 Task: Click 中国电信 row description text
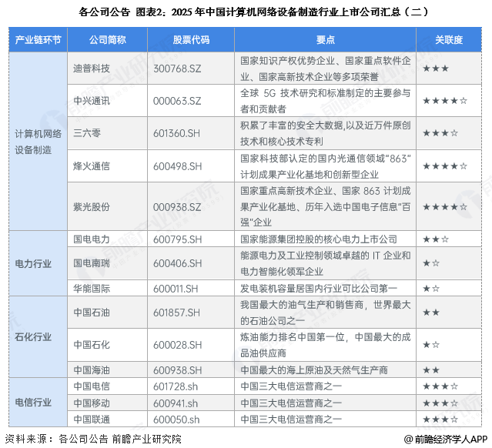click(291, 386)
